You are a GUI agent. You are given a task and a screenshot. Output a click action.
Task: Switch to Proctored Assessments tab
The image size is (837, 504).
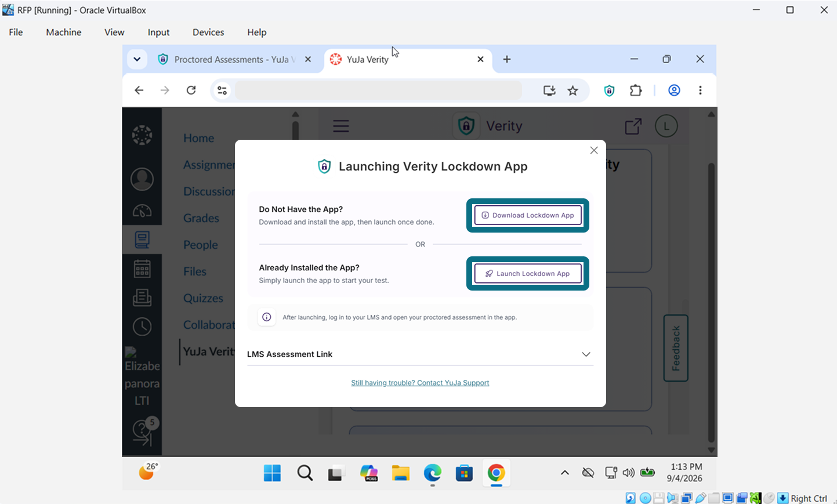(x=235, y=59)
